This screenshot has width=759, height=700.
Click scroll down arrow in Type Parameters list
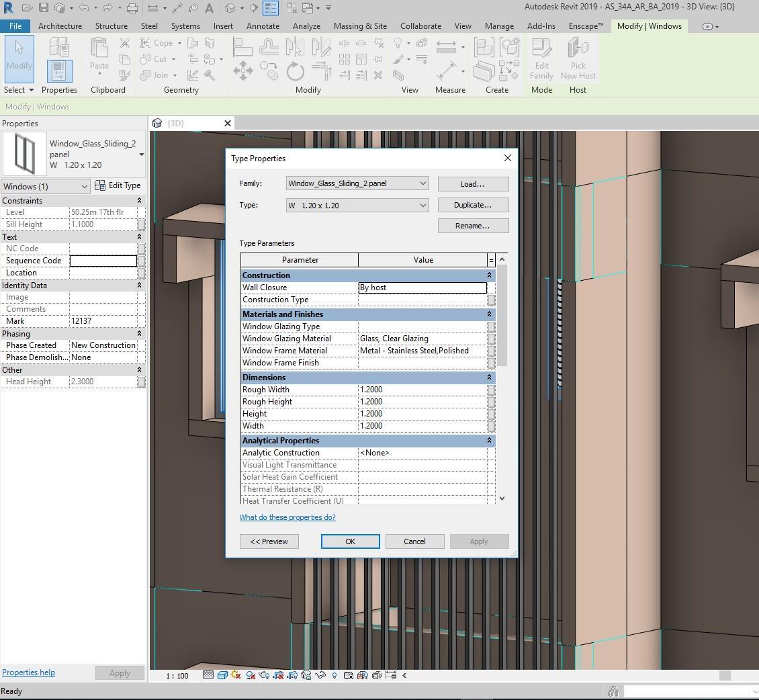(x=502, y=498)
